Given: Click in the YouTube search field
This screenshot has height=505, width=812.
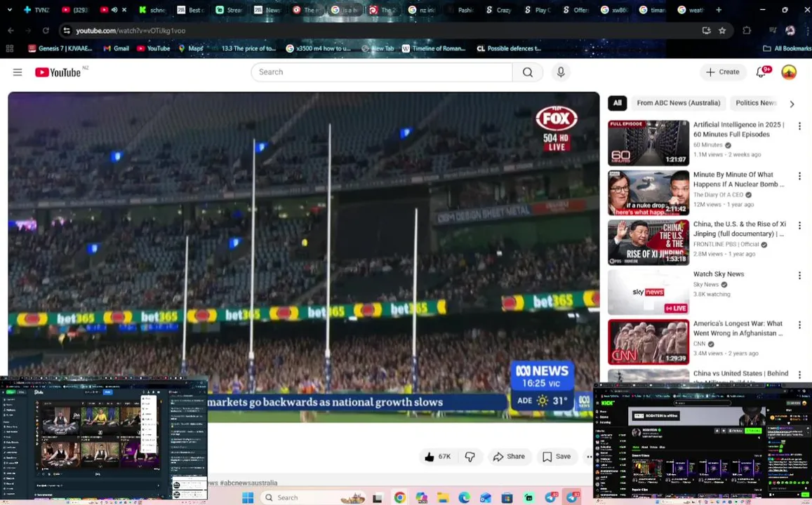Looking at the screenshot, I should tap(382, 72).
